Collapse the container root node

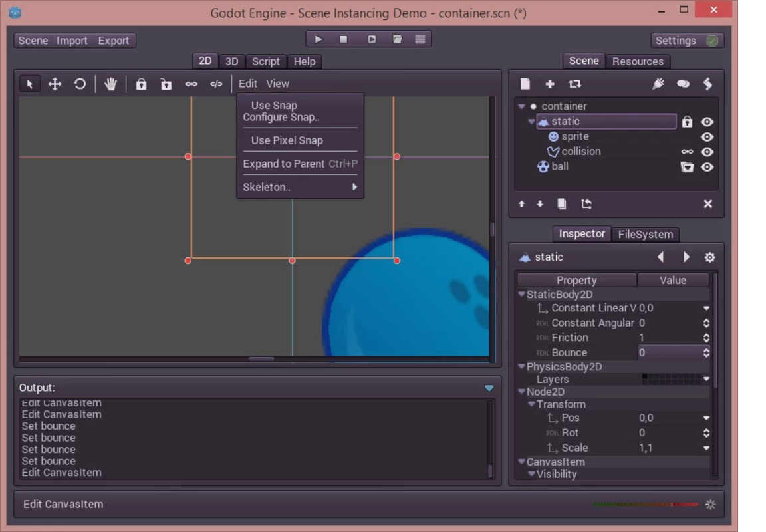[x=522, y=106]
